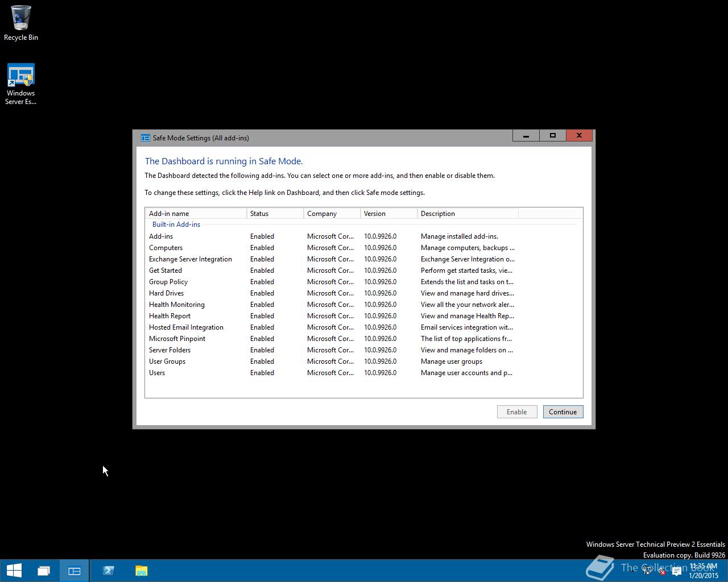The width and height of the screenshot is (728, 582).
Task: Sort by Add-in name column header
Action: click(x=196, y=214)
